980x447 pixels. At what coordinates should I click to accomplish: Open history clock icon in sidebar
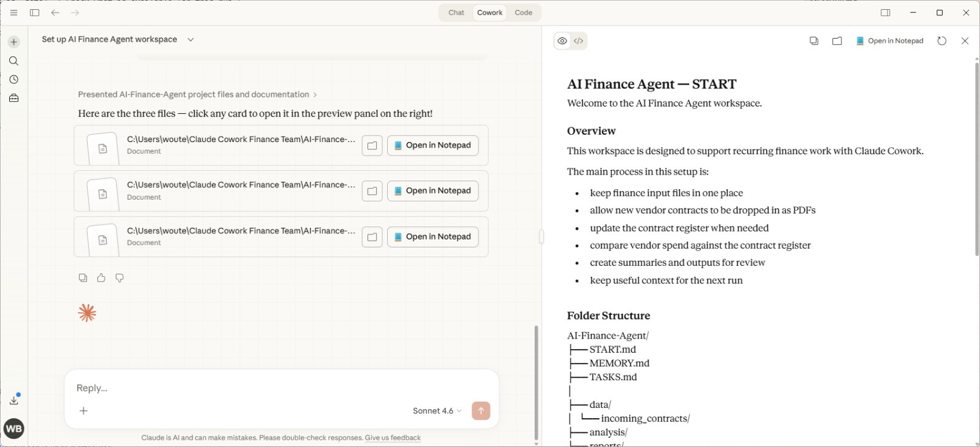coord(13,80)
